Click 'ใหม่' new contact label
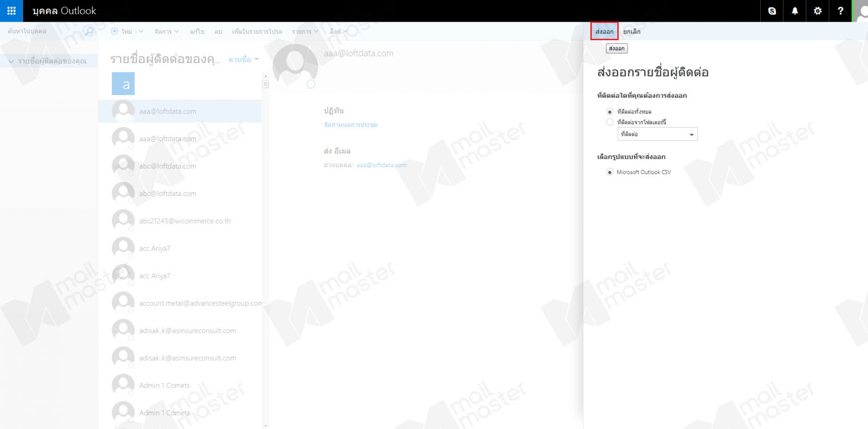The height and width of the screenshot is (429, 868). click(x=126, y=31)
